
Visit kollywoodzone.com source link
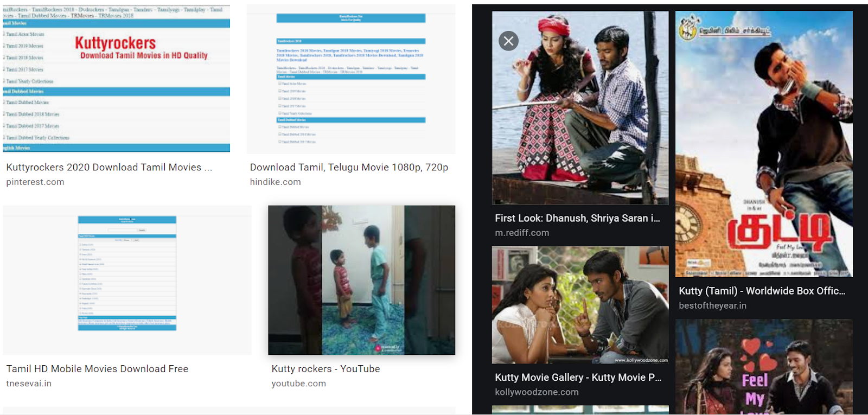coord(537,392)
